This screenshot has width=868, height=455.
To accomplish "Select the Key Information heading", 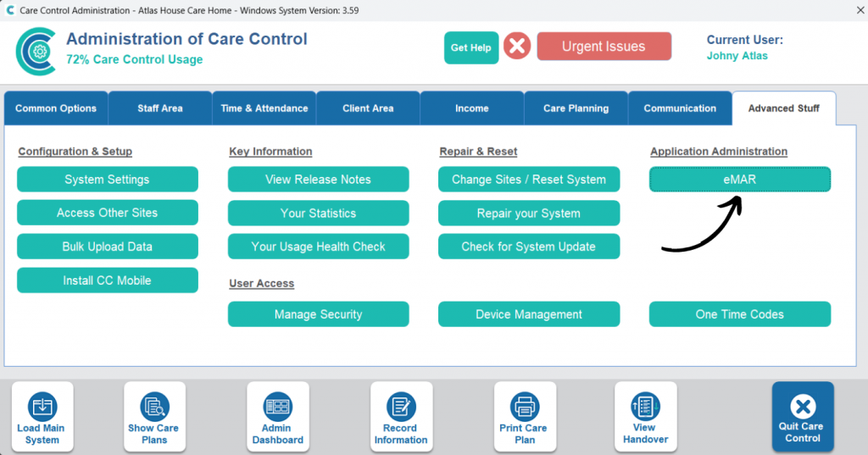I will point(270,151).
